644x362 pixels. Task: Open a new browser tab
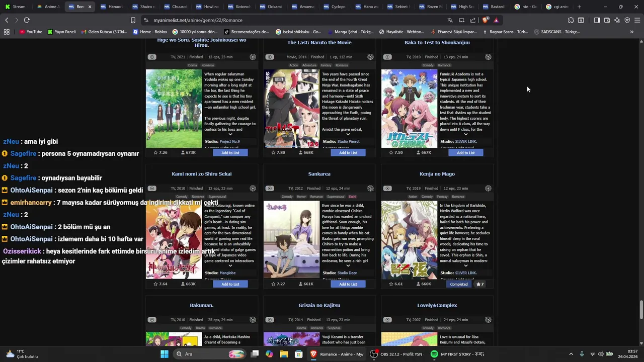click(x=579, y=7)
